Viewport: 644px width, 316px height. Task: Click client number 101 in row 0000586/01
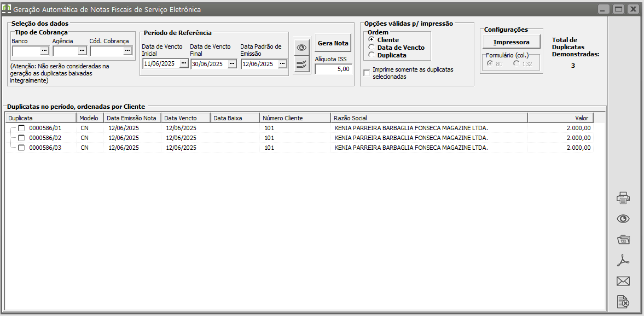[269, 128]
